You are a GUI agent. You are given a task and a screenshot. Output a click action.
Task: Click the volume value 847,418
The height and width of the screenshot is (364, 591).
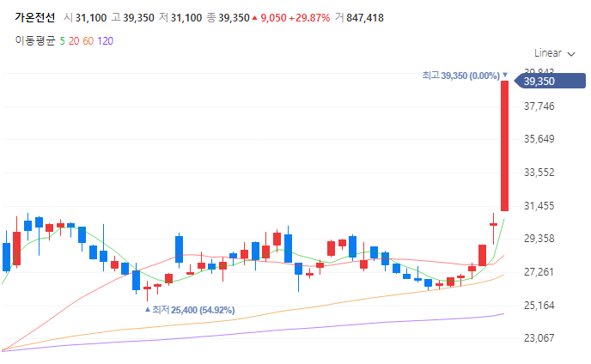365,18
